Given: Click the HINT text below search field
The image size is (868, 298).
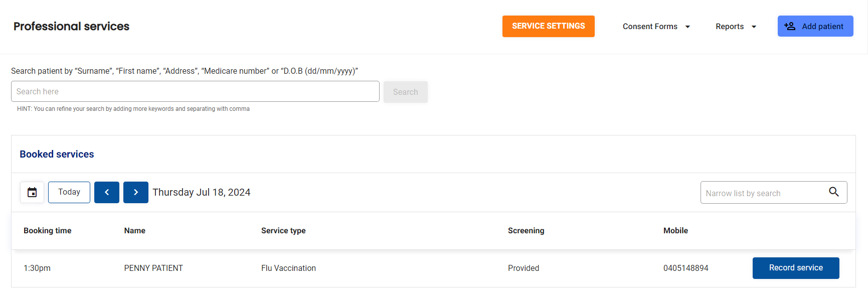Looking at the screenshot, I should [133, 109].
